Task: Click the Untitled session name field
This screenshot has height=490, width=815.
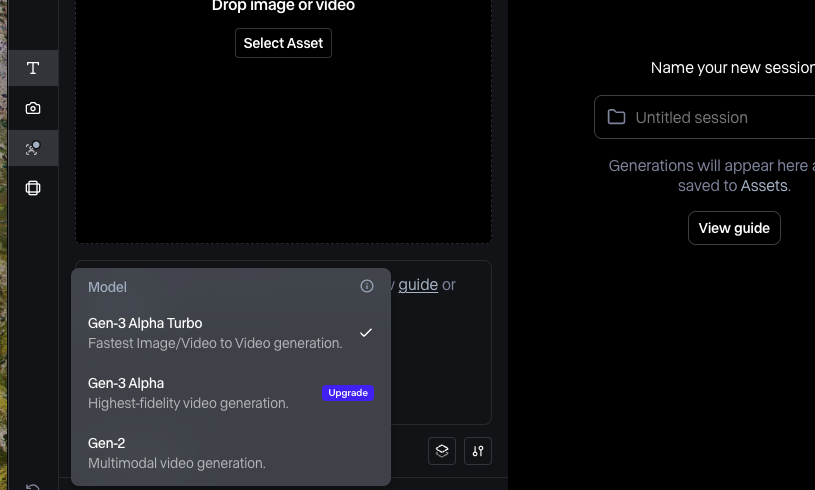Action: [704, 117]
